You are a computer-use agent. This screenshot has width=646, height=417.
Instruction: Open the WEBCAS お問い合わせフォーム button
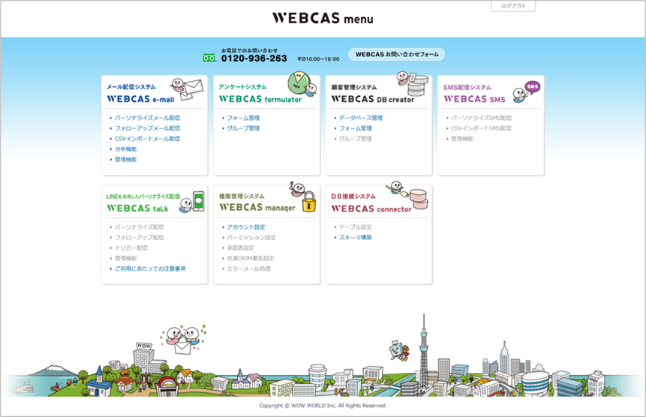coord(397,54)
